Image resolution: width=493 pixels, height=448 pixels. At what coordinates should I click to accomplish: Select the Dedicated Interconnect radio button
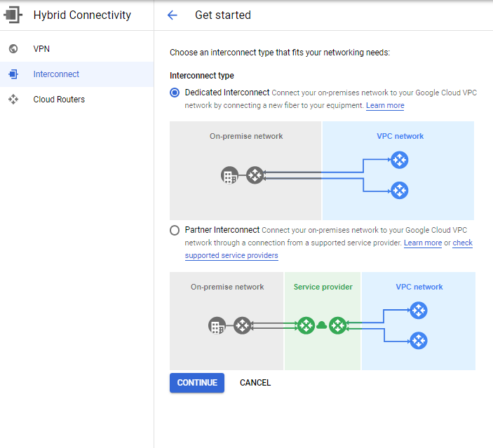(175, 93)
